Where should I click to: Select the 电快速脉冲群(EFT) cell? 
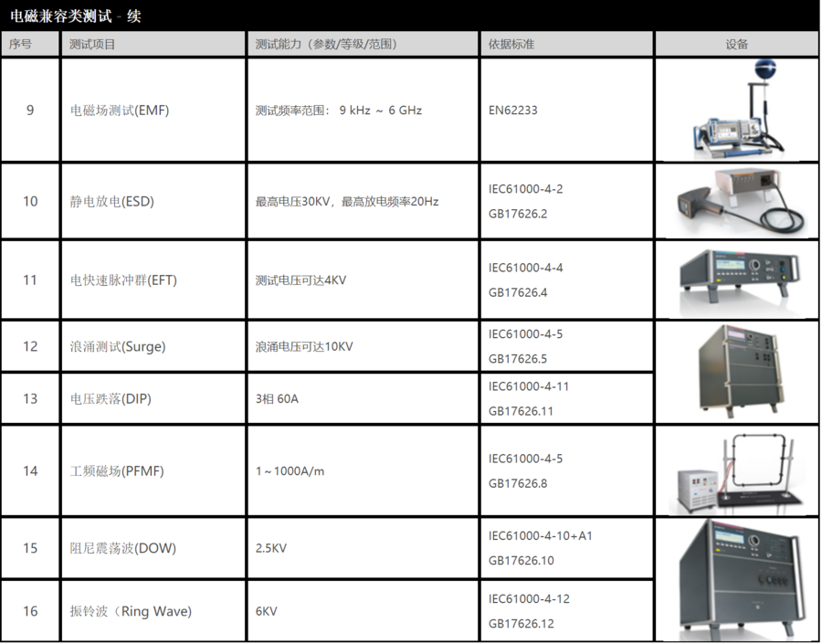click(x=123, y=280)
